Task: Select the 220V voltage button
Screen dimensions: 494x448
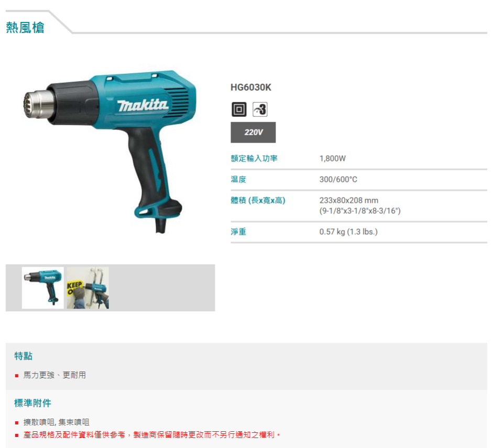Action: point(253,133)
